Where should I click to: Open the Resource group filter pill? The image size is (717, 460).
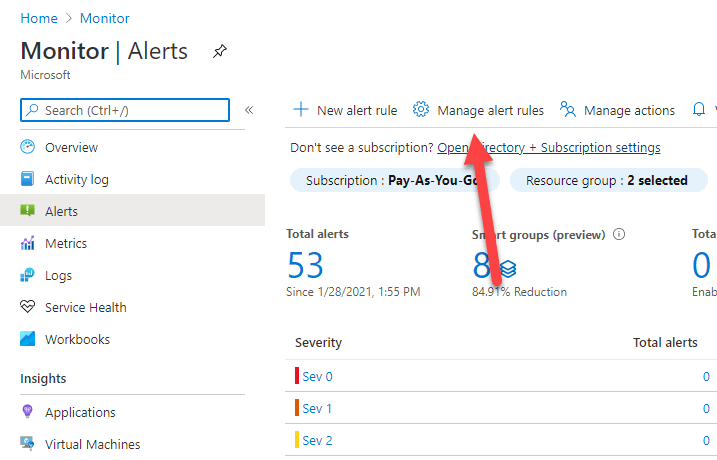click(x=607, y=181)
